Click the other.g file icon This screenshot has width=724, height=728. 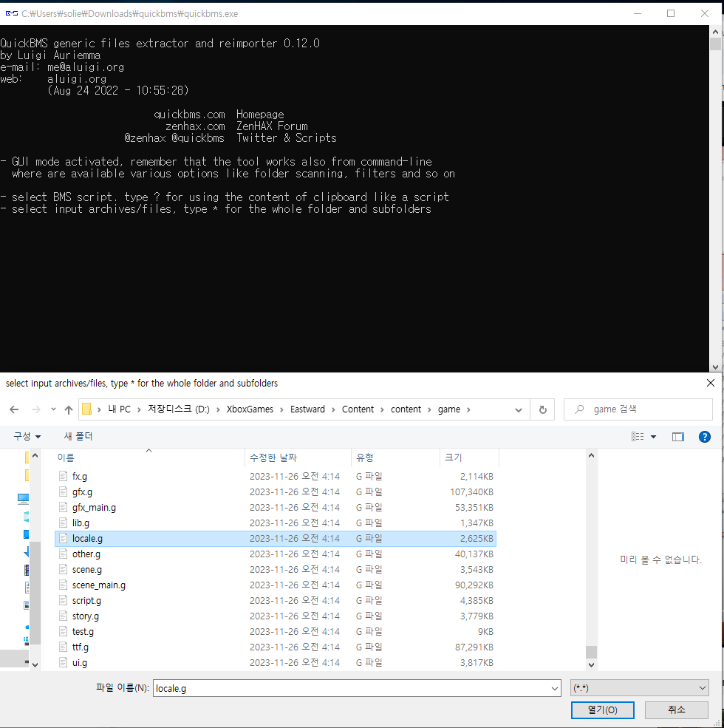tap(63, 554)
